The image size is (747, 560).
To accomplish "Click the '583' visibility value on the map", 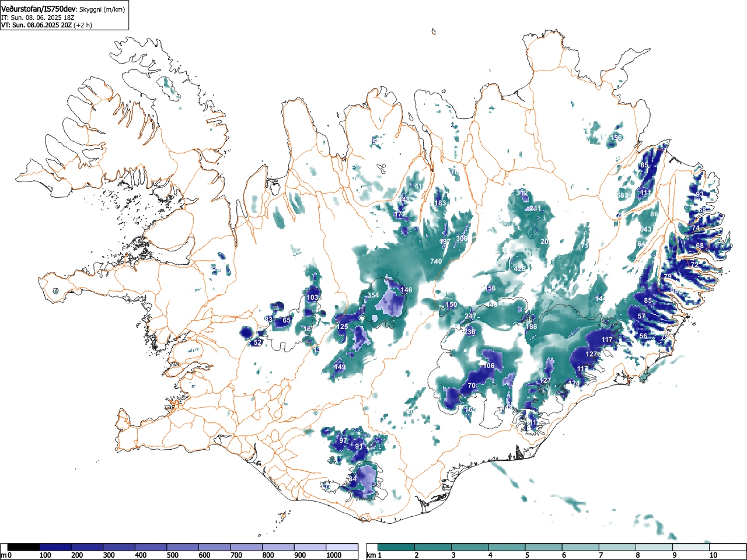I will point(623,195).
